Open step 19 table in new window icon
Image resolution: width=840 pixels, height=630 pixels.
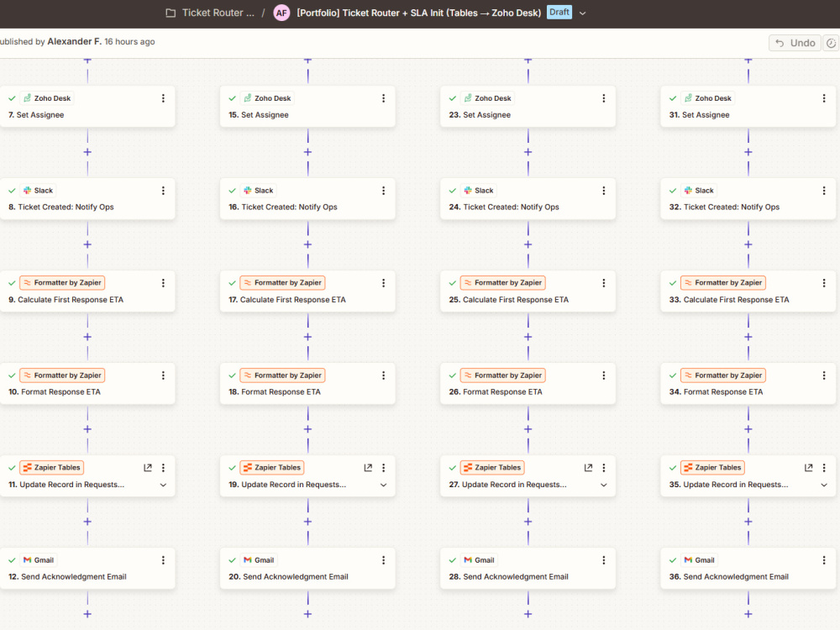point(368,468)
